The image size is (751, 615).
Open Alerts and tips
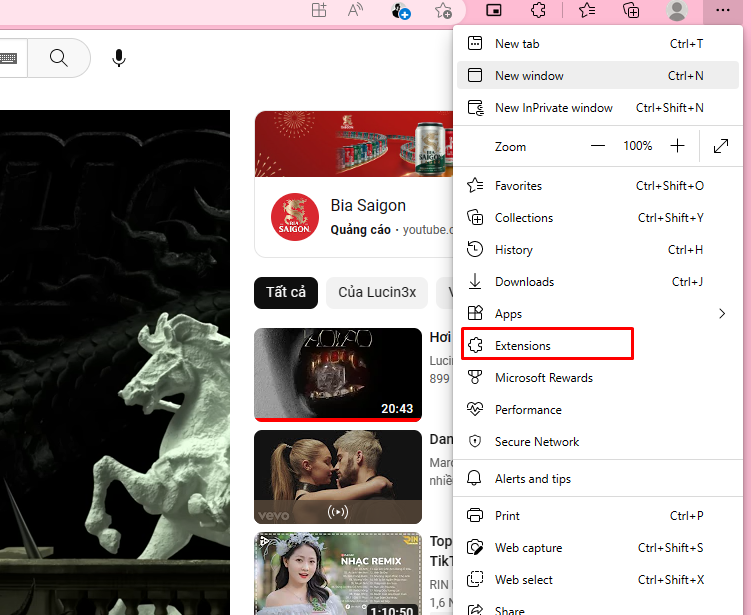tap(598, 478)
